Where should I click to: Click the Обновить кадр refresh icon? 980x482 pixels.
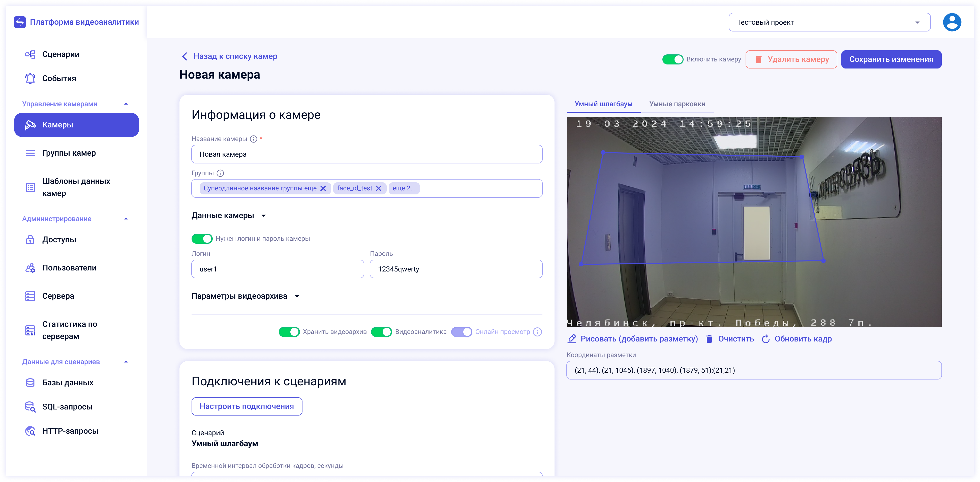pos(766,339)
